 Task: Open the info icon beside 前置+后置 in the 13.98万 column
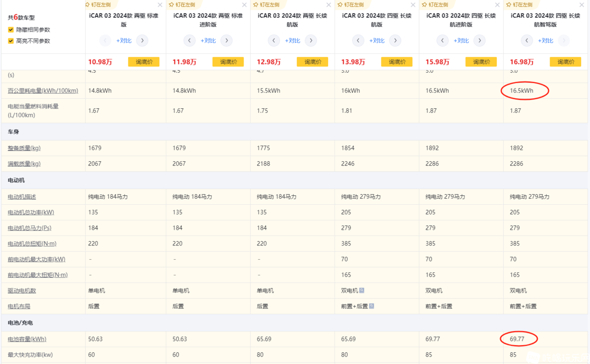(372, 306)
